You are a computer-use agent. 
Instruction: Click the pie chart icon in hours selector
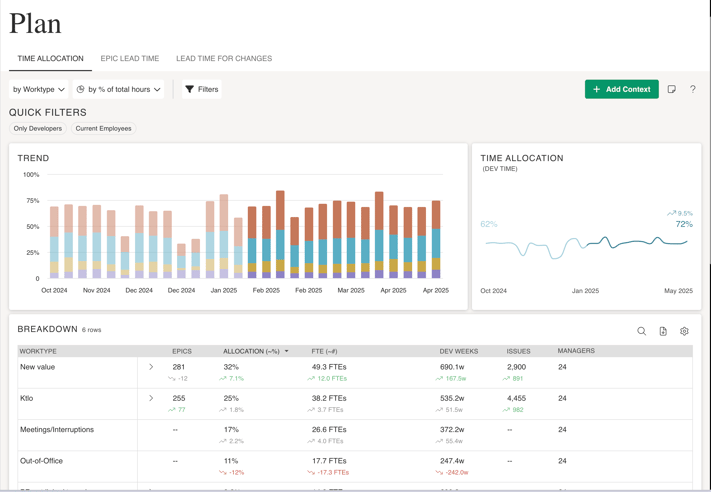[x=81, y=89]
